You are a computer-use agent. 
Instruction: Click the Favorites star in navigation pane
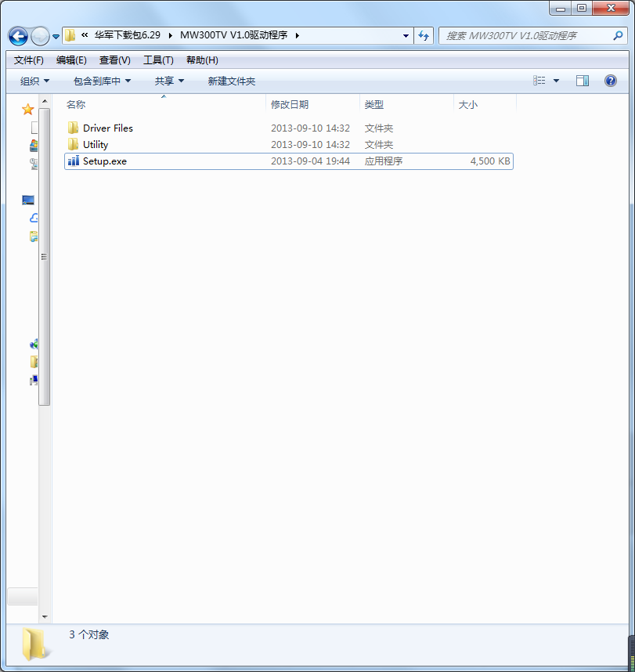(28, 110)
